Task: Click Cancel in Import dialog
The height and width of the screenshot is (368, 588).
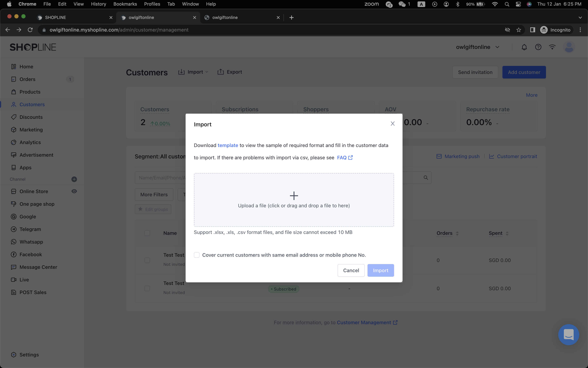Action: 351,270
